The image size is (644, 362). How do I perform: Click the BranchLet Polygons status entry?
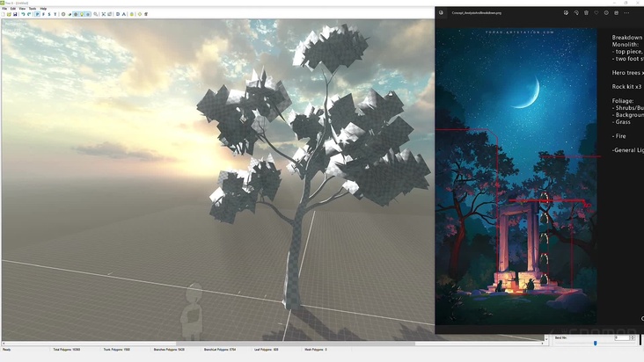pos(220,350)
